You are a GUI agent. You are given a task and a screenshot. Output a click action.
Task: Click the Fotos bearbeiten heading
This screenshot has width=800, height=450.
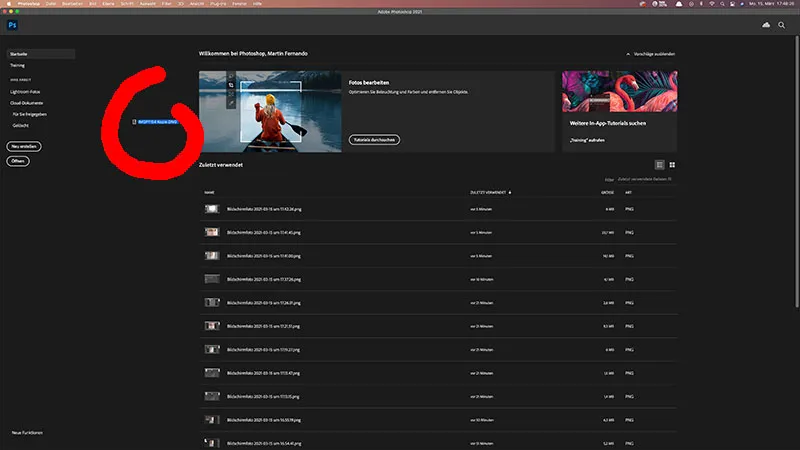point(369,83)
